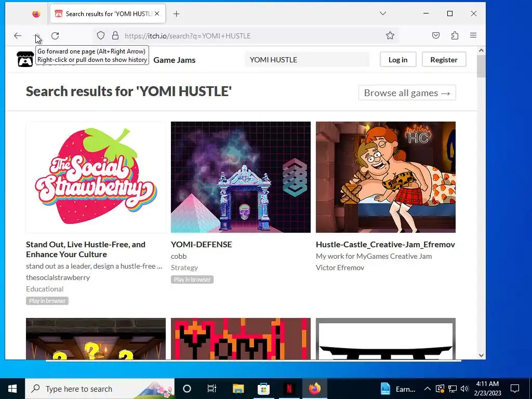Open Task View on taskbar

[212, 389]
